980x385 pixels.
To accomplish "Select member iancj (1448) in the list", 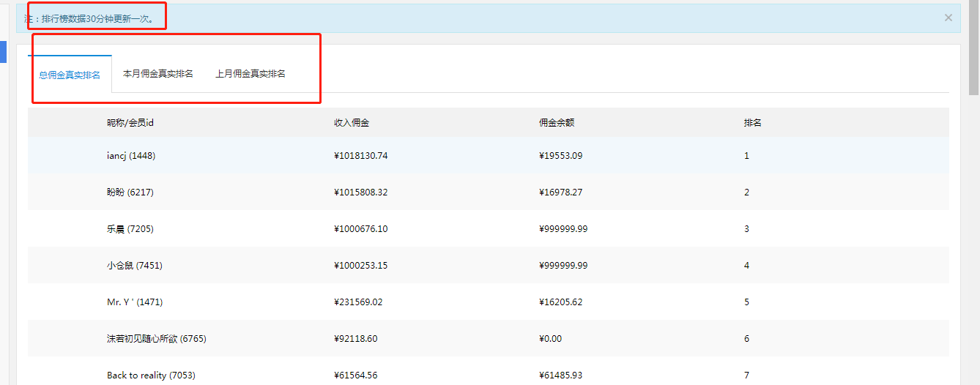I will [131, 156].
